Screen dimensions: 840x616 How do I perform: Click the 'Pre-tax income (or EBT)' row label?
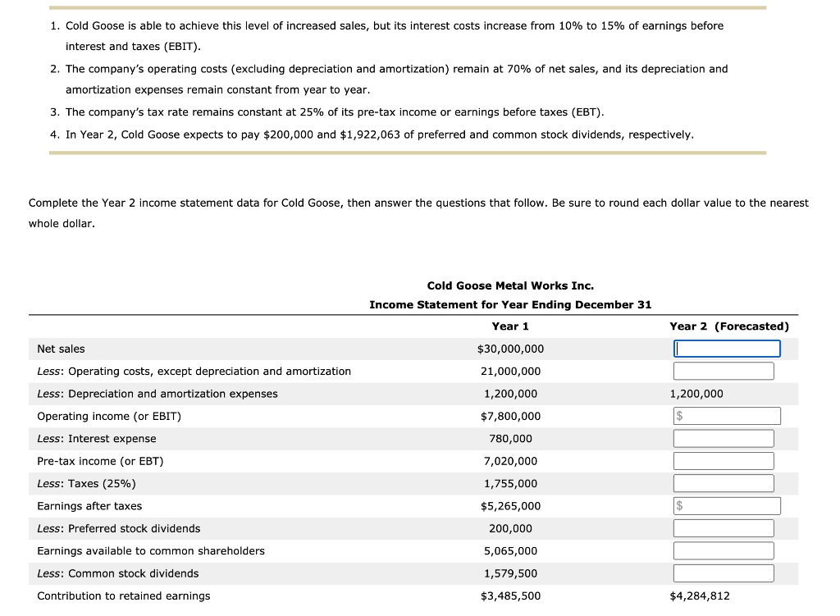pyautogui.click(x=100, y=462)
